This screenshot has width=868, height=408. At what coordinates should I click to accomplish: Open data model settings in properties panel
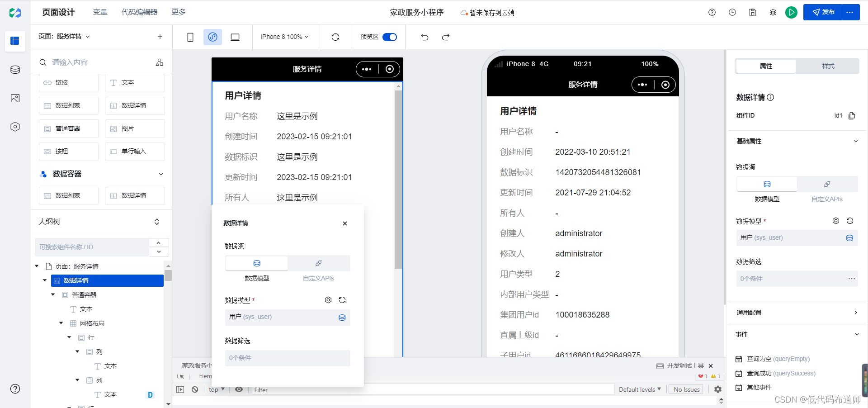click(836, 221)
